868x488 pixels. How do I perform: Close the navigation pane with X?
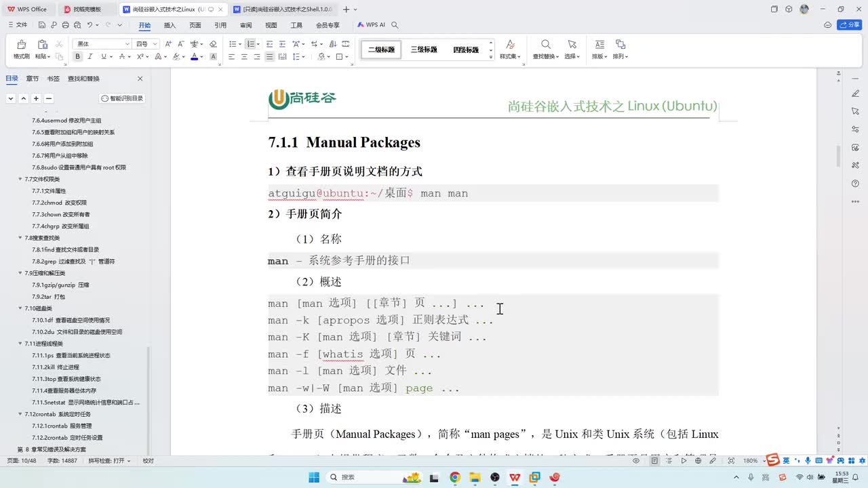[140, 79]
